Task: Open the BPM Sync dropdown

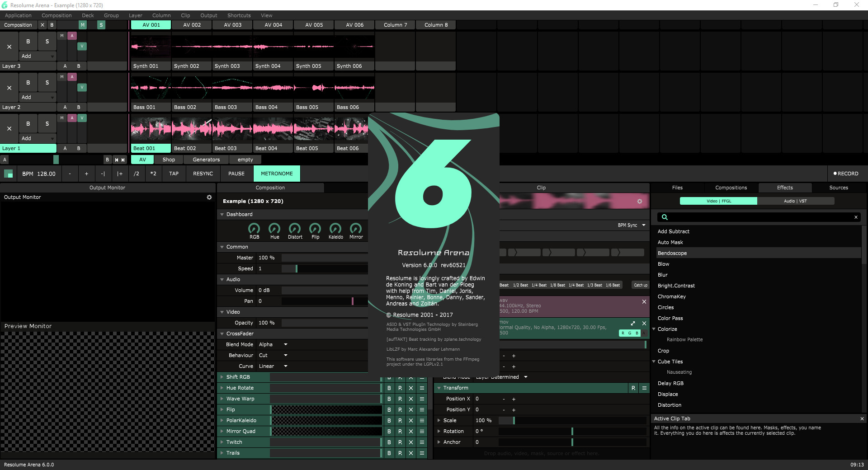Action: pyautogui.click(x=632, y=225)
